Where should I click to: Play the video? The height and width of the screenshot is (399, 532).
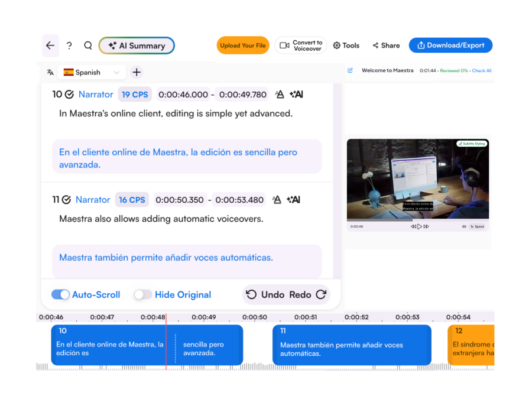pos(420,226)
